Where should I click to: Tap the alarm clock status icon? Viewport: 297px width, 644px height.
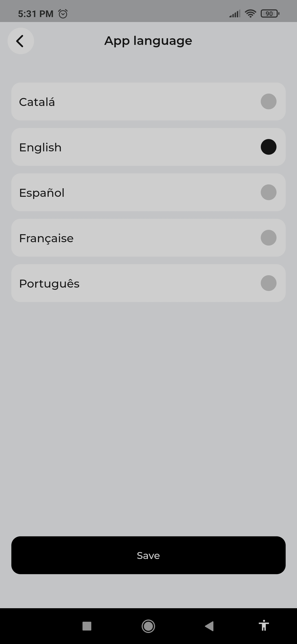pyautogui.click(x=63, y=14)
